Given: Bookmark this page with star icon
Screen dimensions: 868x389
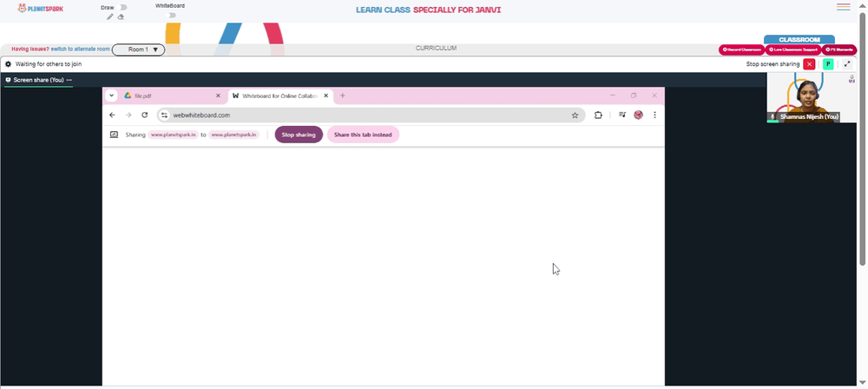Looking at the screenshot, I should [575, 115].
